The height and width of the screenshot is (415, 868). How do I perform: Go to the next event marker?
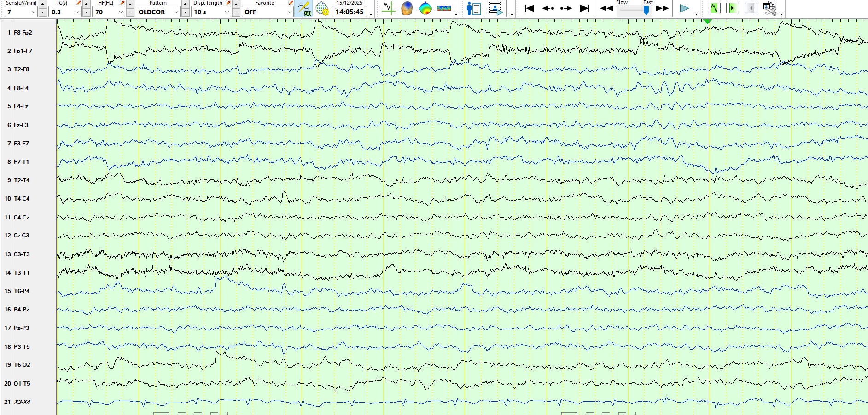pyautogui.click(x=566, y=8)
